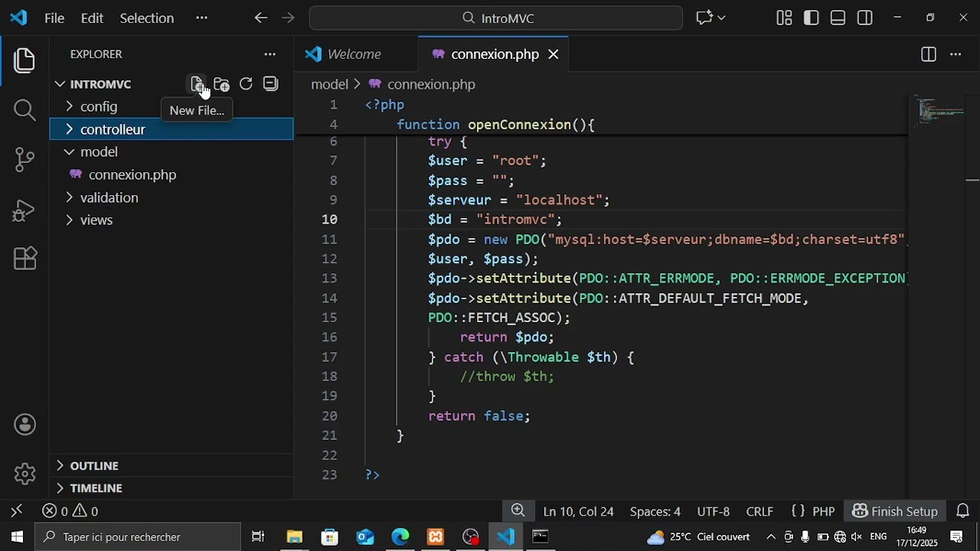The height and width of the screenshot is (551, 980).
Task: Open the Source Control view
Action: point(24,159)
